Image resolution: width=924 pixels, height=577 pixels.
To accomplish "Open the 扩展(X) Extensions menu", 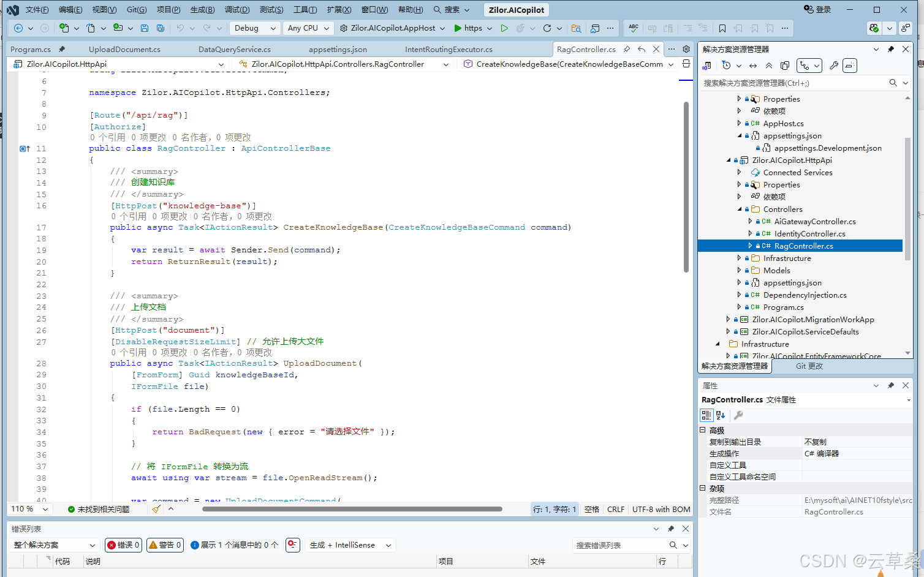I will [339, 10].
